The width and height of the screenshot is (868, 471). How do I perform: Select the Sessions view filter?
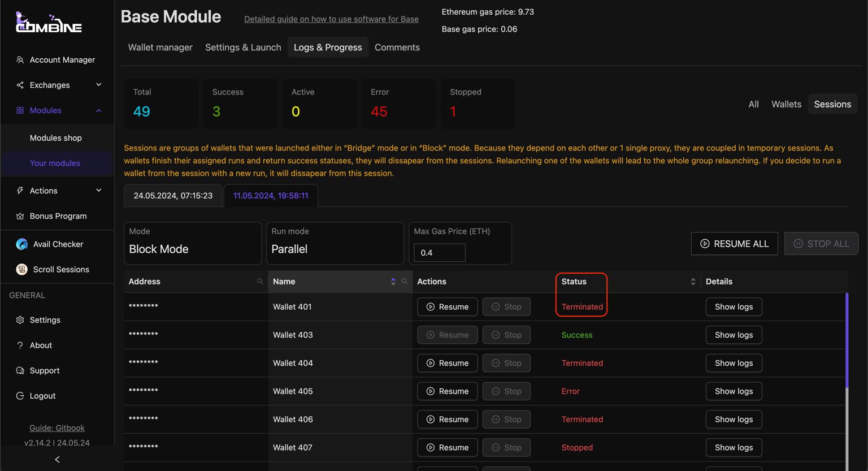pos(832,104)
